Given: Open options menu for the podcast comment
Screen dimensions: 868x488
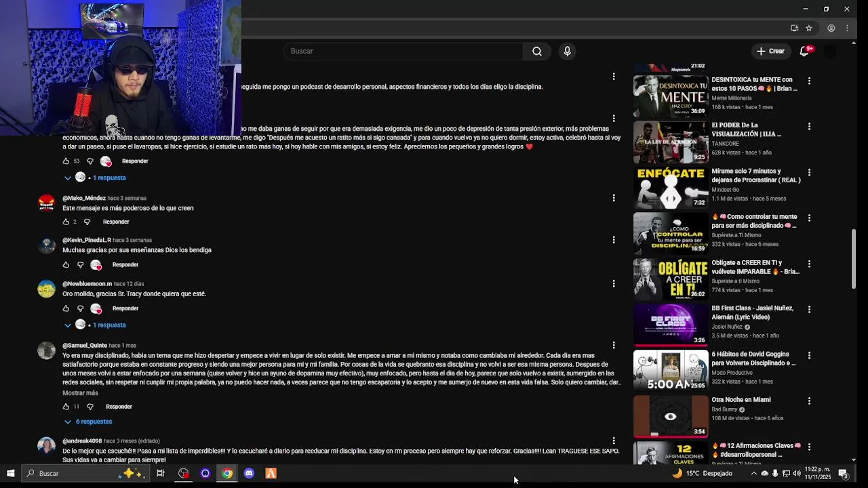Looking at the screenshot, I should click(x=614, y=77).
